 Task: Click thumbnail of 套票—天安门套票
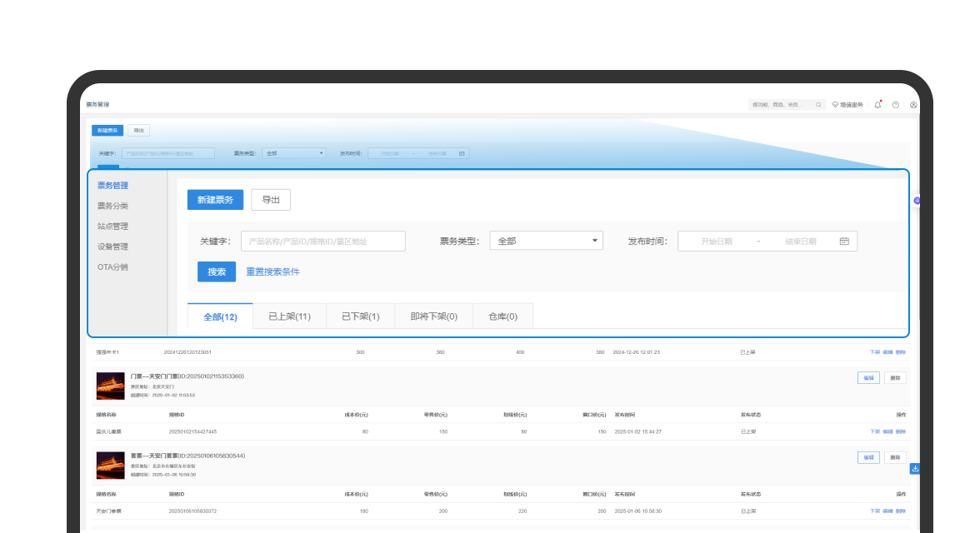point(111,466)
